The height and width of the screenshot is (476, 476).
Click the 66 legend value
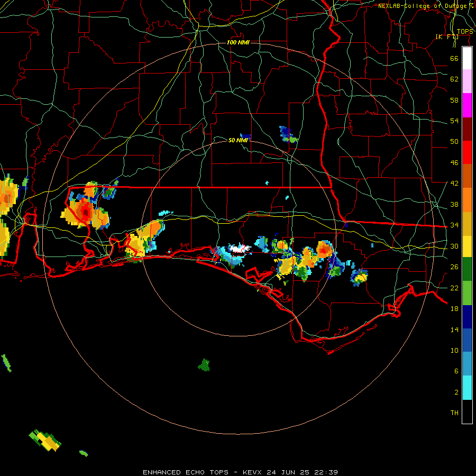pyautogui.click(x=454, y=58)
